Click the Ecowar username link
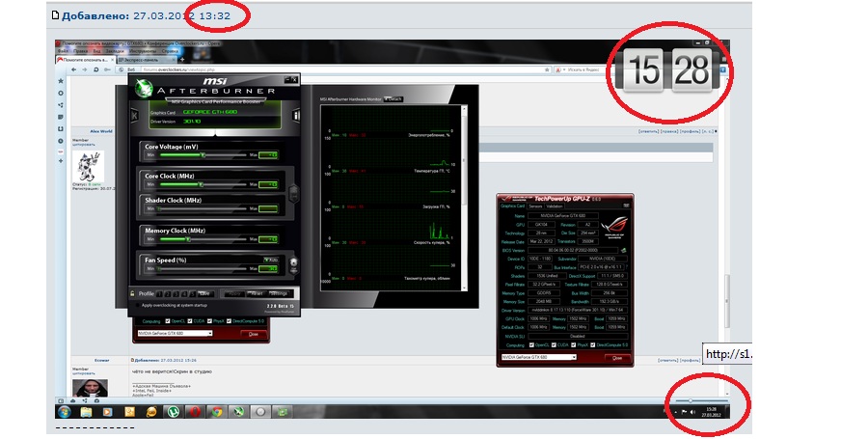The width and height of the screenshot is (868, 439). point(101,361)
